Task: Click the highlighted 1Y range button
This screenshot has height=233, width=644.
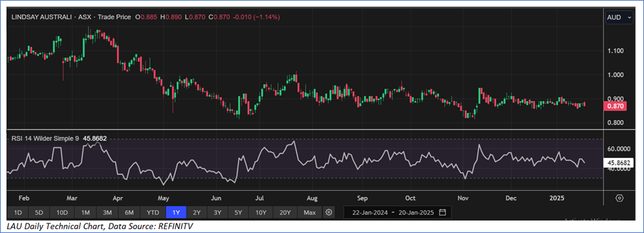Action: pos(176,212)
